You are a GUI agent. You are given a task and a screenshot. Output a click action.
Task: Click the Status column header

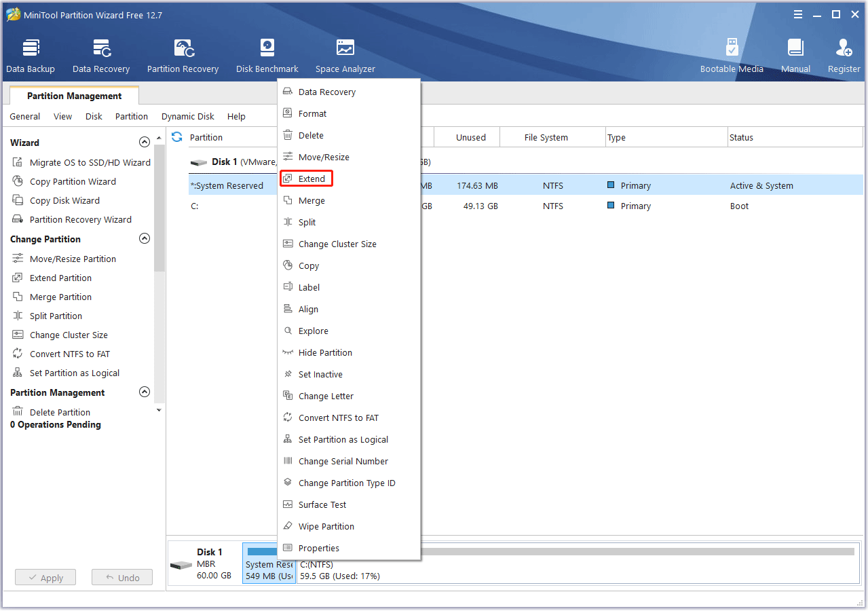[795, 137]
